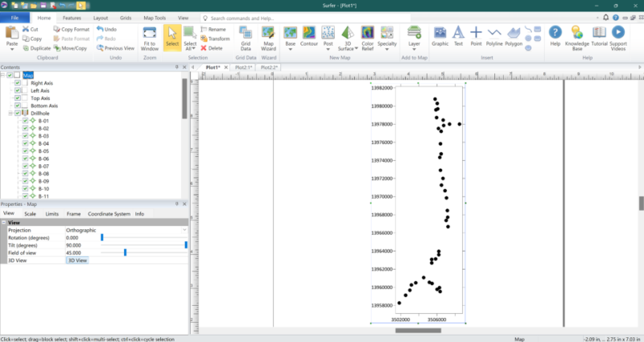The image size is (644, 342).
Task: Click the Tilt degrees slider handle
Action: [186, 245]
